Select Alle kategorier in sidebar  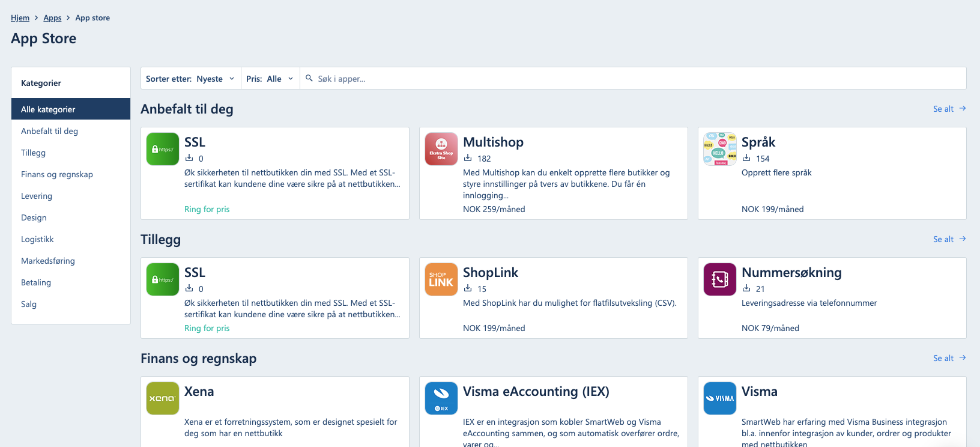coord(71,109)
